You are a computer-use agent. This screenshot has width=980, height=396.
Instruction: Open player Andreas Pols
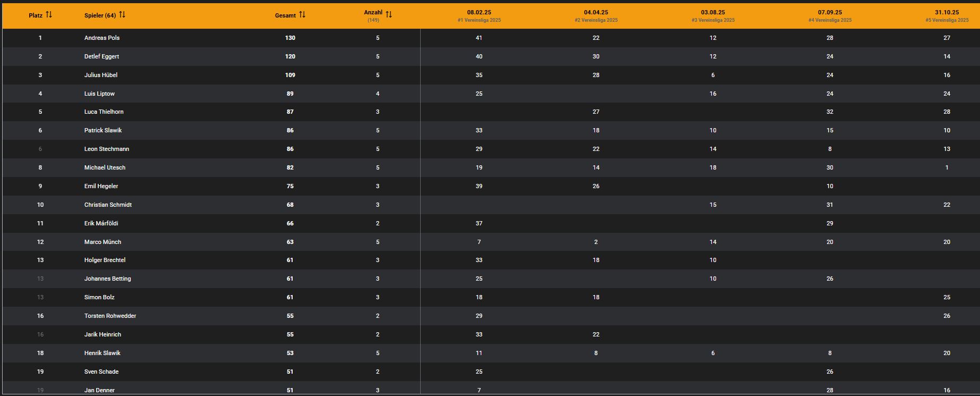(102, 38)
